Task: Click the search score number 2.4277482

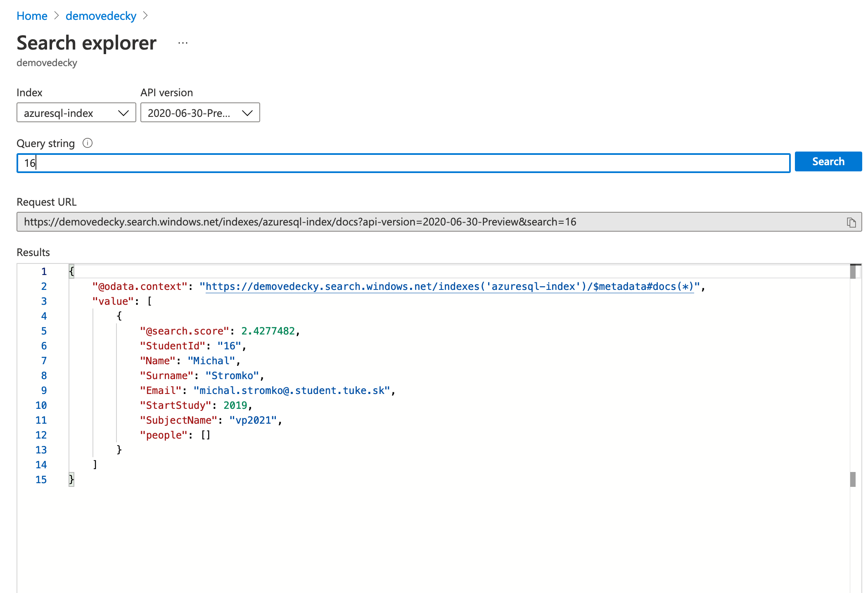Action: coord(268,331)
